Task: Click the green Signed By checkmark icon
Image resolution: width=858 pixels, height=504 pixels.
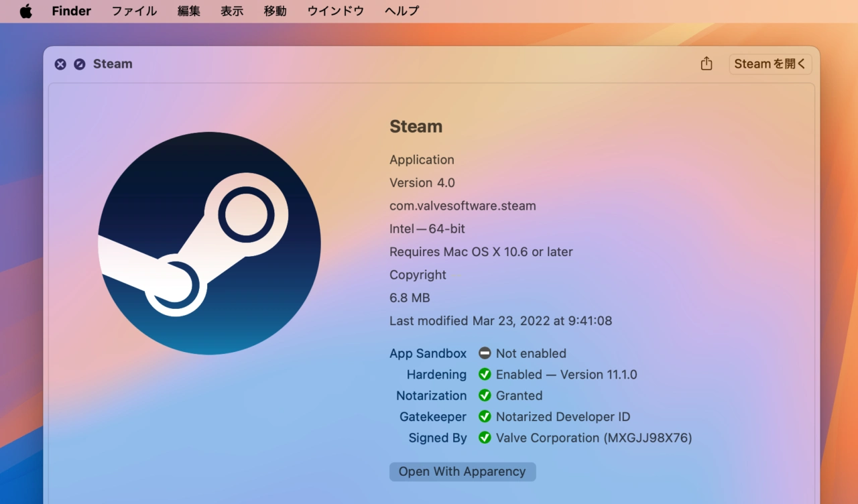Action: click(x=485, y=438)
